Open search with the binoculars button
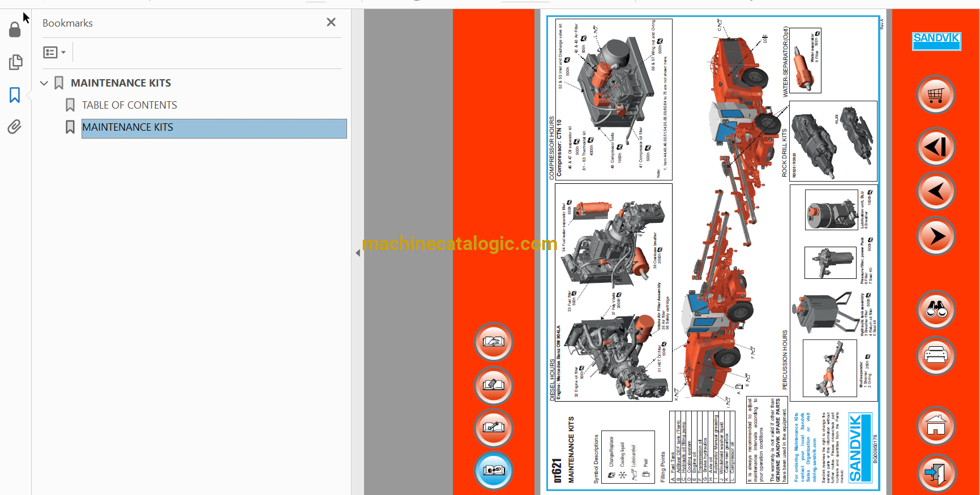The width and height of the screenshot is (980, 495). pos(936,309)
